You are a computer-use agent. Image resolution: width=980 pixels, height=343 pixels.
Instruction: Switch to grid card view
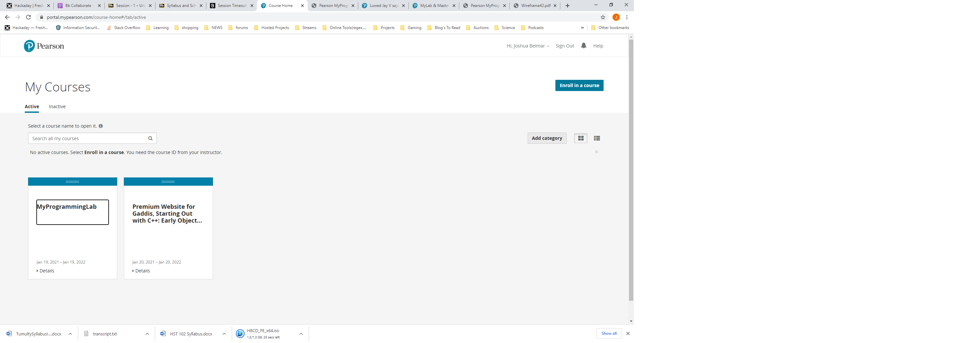tap(580, 138)
